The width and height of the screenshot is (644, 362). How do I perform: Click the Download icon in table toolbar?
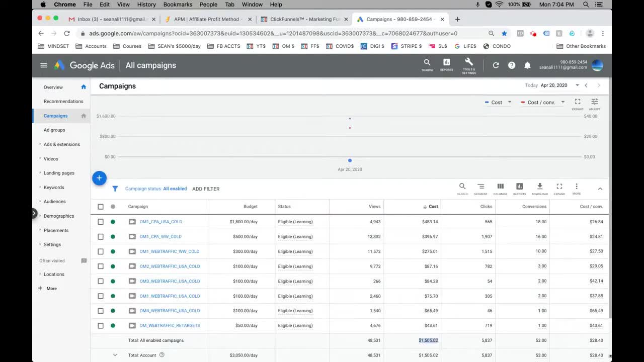coord(540,187)
